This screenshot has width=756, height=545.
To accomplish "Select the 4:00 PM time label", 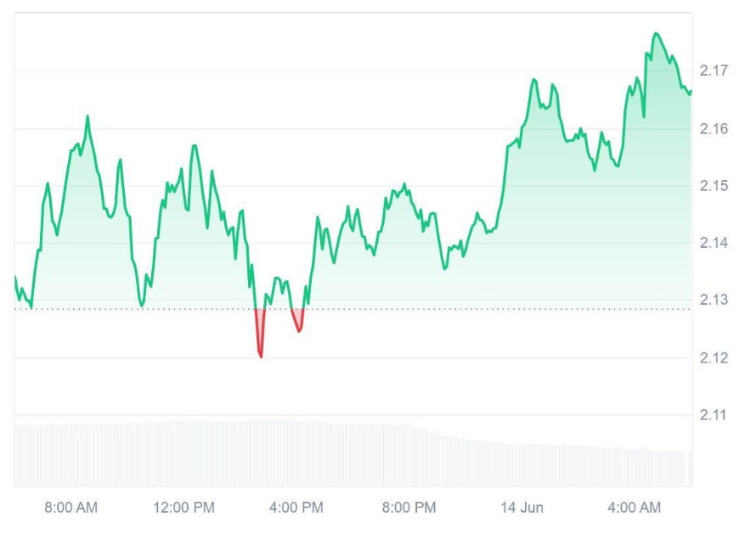I will (x=296, y=508).
